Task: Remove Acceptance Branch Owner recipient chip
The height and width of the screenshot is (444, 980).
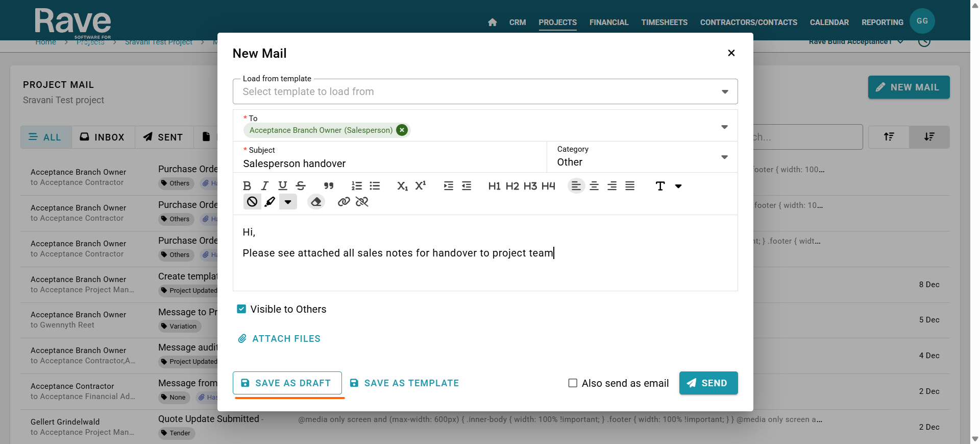Action: [402, 130]
